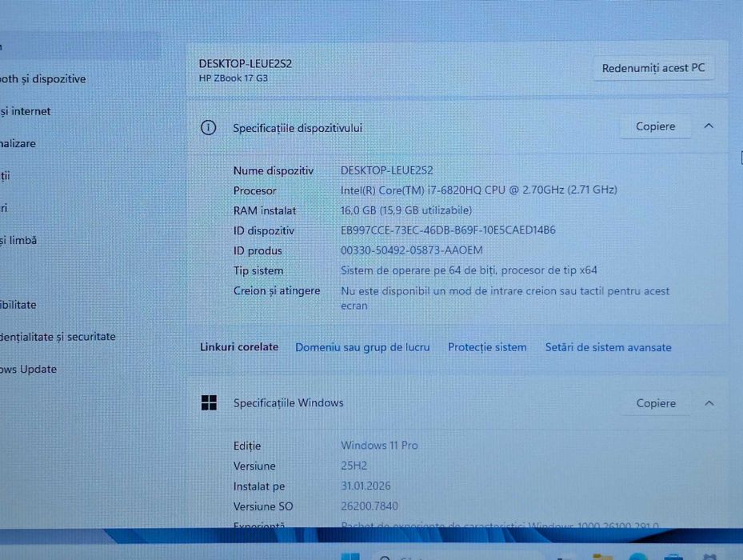
Task: Click the Redenumiți acest PC button
Action: click(654, 68)
